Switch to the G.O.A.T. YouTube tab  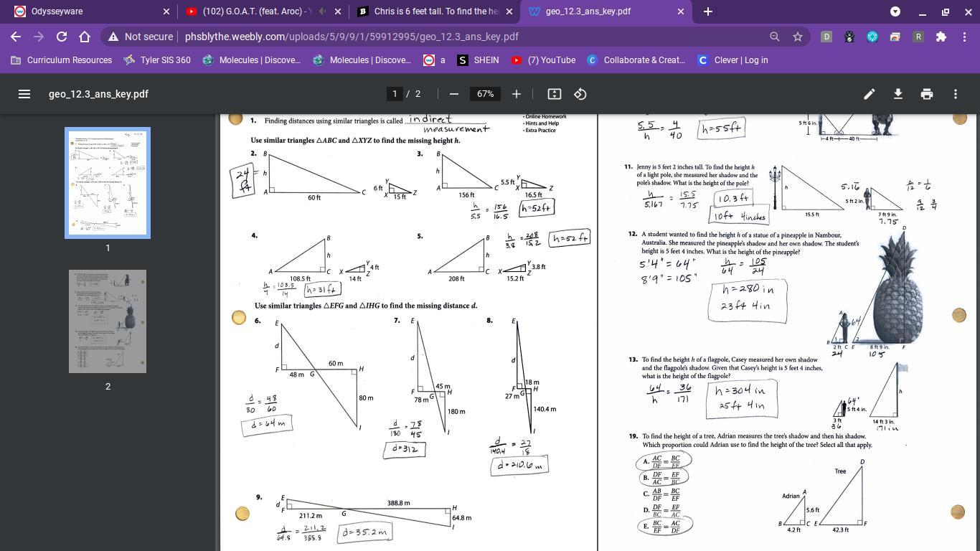pos(263,11)
